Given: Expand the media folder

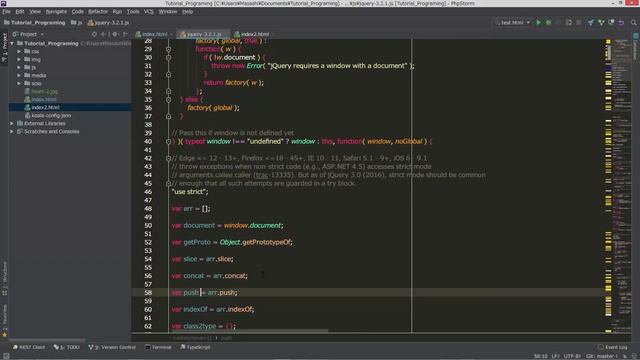Looking at the screenshot, I should point(19,76).
